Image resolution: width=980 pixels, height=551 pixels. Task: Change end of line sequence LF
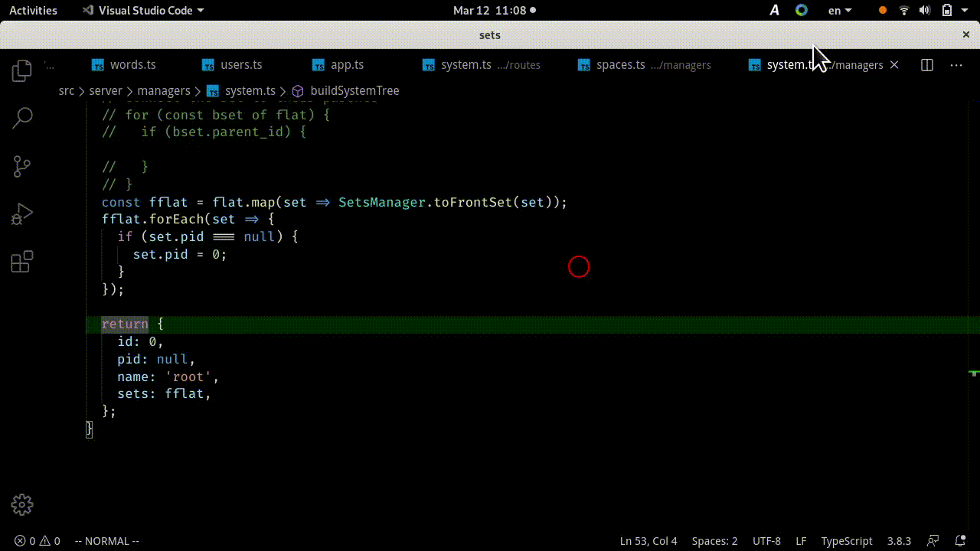pos(801,541)
